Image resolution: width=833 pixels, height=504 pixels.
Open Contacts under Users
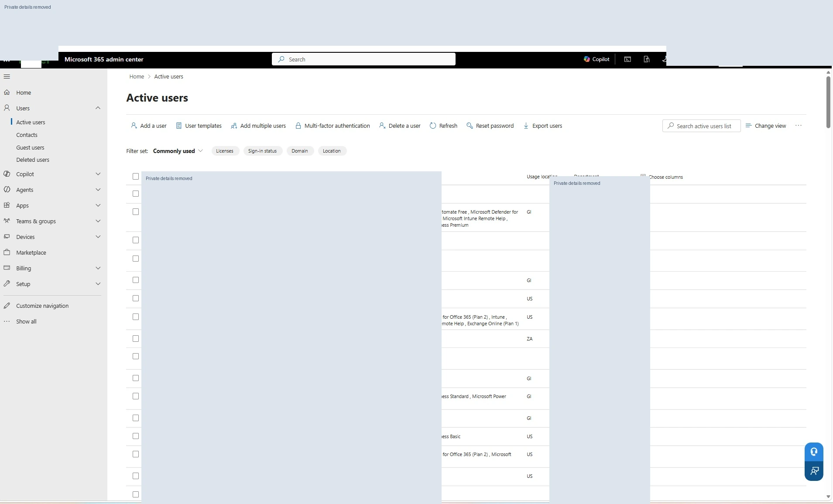coord(27,135)
